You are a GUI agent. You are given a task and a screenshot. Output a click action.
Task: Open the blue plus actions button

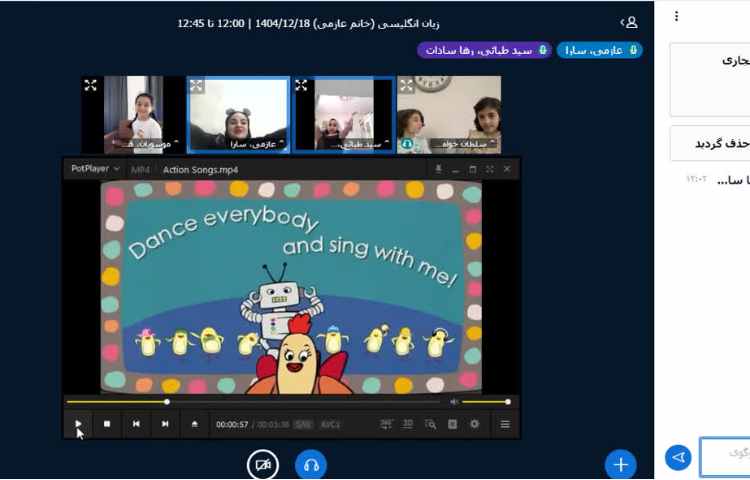coord(621,464)
